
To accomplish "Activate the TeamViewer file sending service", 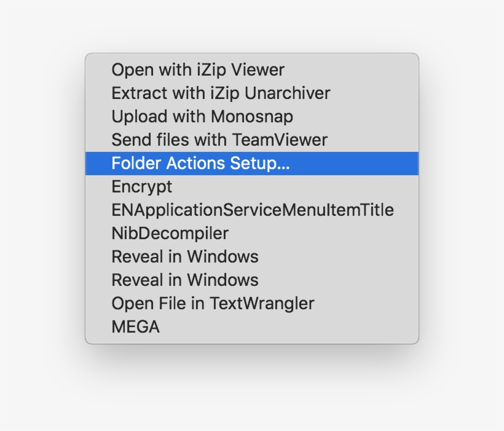I will 219,140.
